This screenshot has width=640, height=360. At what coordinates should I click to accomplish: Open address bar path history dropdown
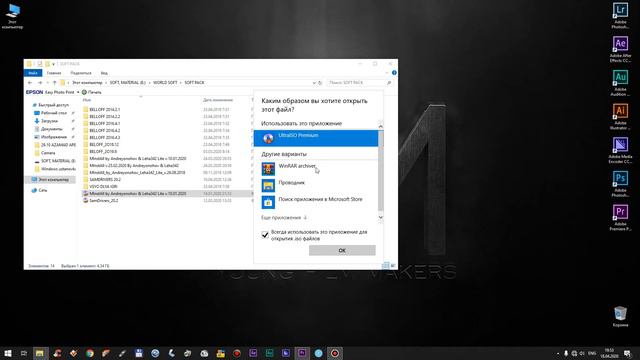tap(314, 83)
